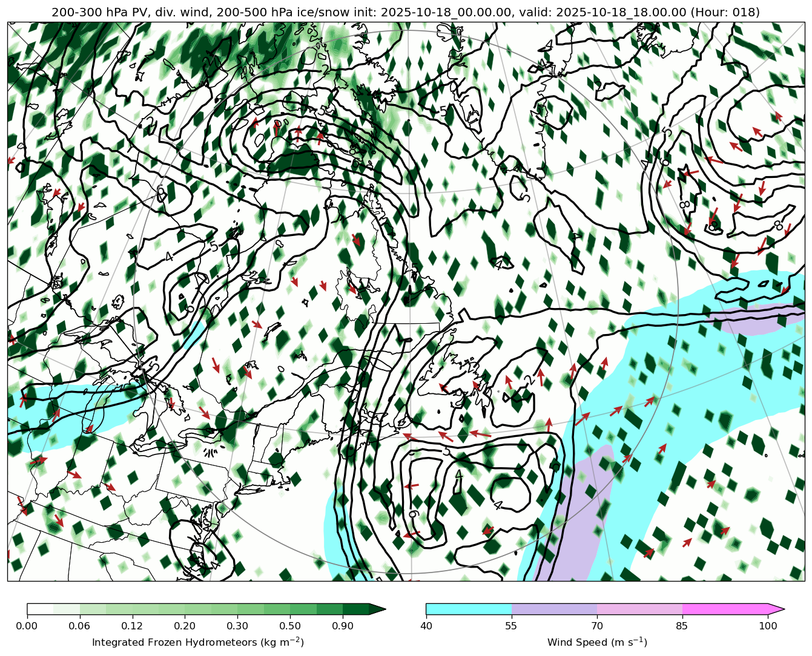Viewport: 812px width, 656px height.
Task: Select the 'Wind Speed (m s⁻¹)' colorbar label
Action: click(x=597, y=642)
